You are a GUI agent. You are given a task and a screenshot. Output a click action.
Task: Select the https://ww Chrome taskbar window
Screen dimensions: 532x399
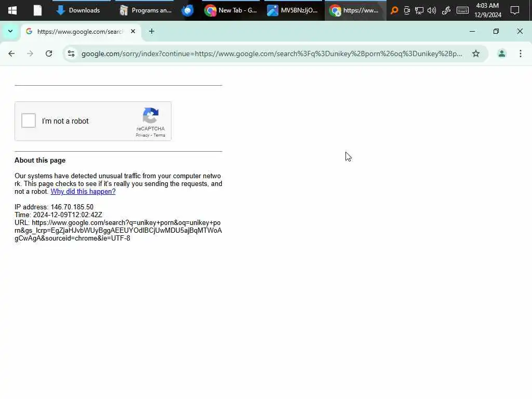(355, 10)
